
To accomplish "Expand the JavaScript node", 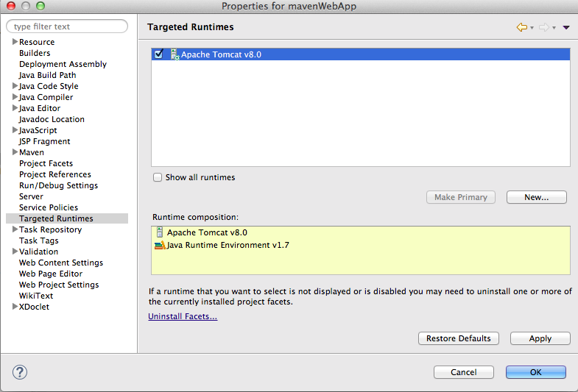I will pos(15,130).
